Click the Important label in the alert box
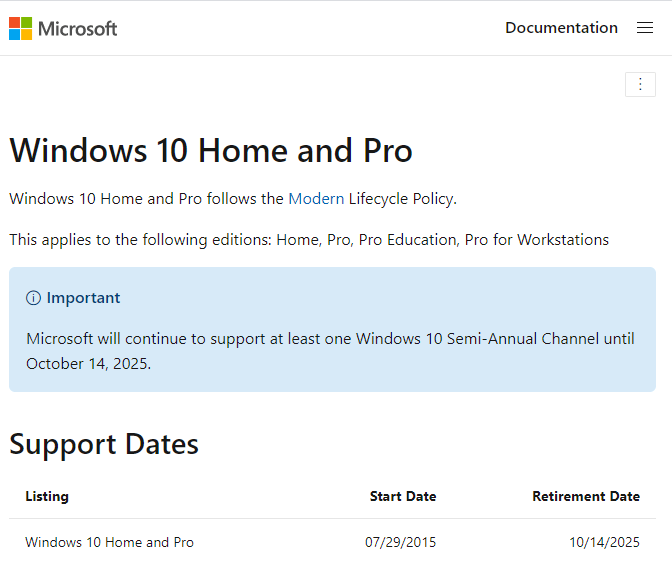This screenshot has width=672, height=571. tap(83, 298)
